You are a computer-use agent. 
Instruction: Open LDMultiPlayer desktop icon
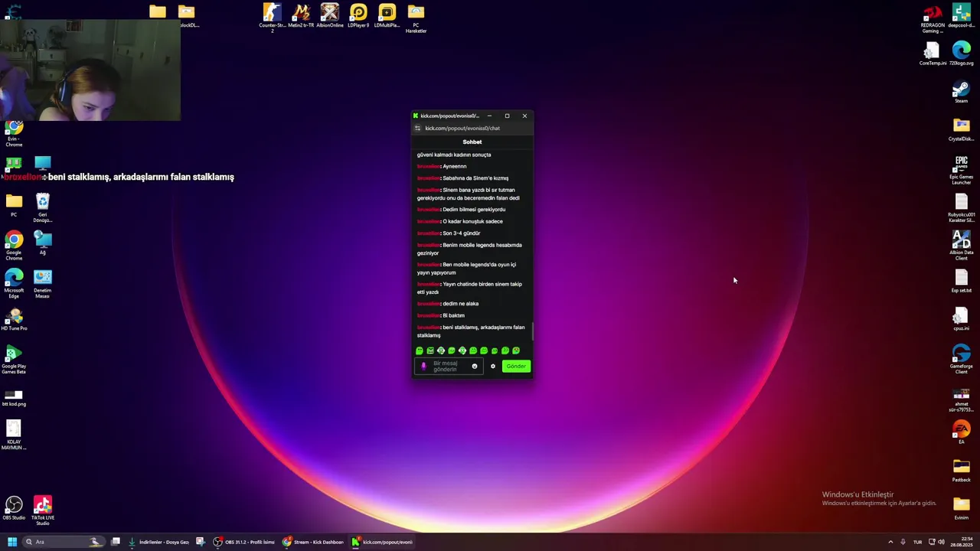click(x=387, y=15)
